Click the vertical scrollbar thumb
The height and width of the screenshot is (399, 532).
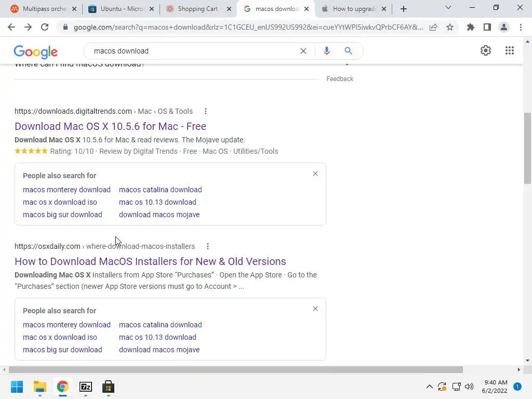(x=527, y=148)
